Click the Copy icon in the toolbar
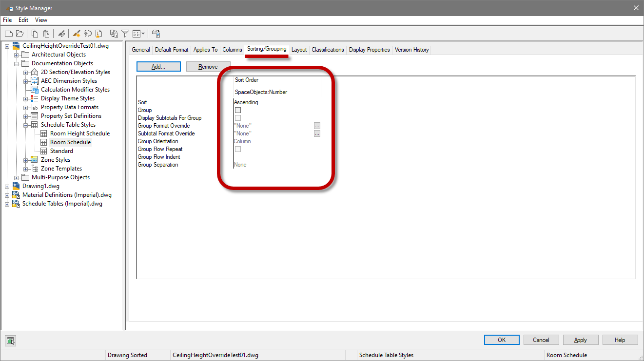 coord(35,33)
